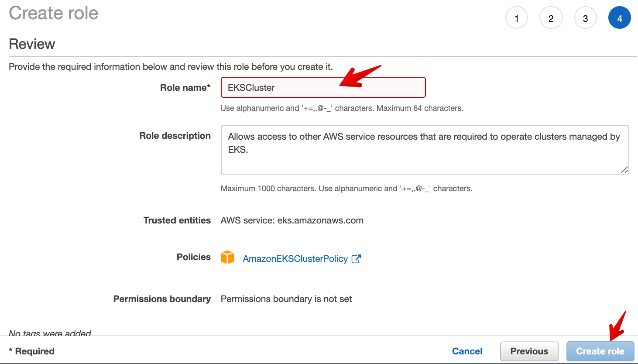The height and width of the screenshot is (364, 638).
Task: Click the "Role description" label
Action: coord(175,136)
